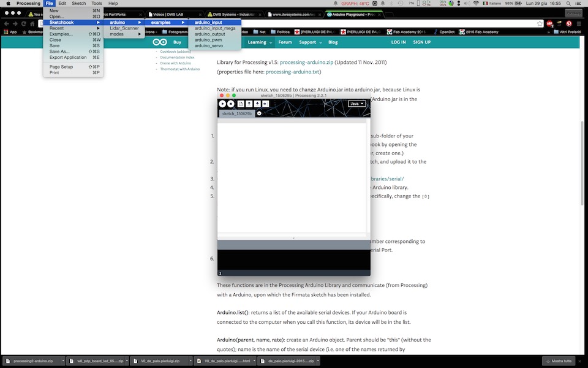
Task: Open the Tools menu in menu bar
Action: (x=97, y=3)
